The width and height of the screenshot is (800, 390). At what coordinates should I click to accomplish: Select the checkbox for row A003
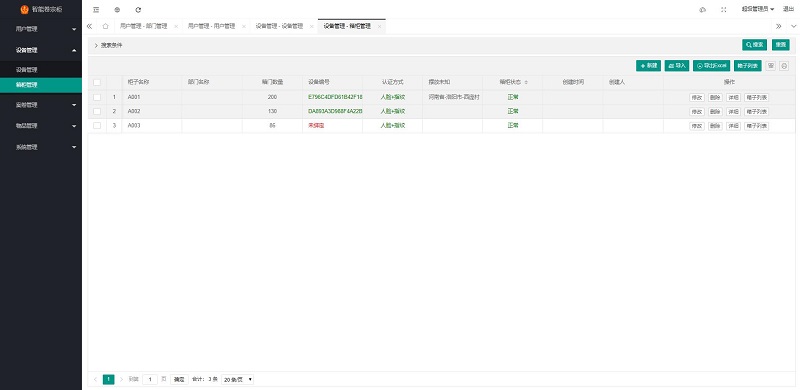click(97, 126)
